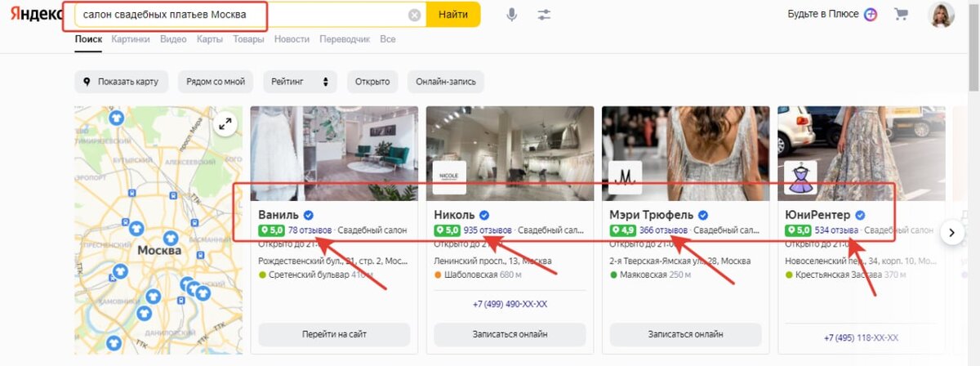
Task: Open the ЮниРентер salon title
Action: pos(817,215)
